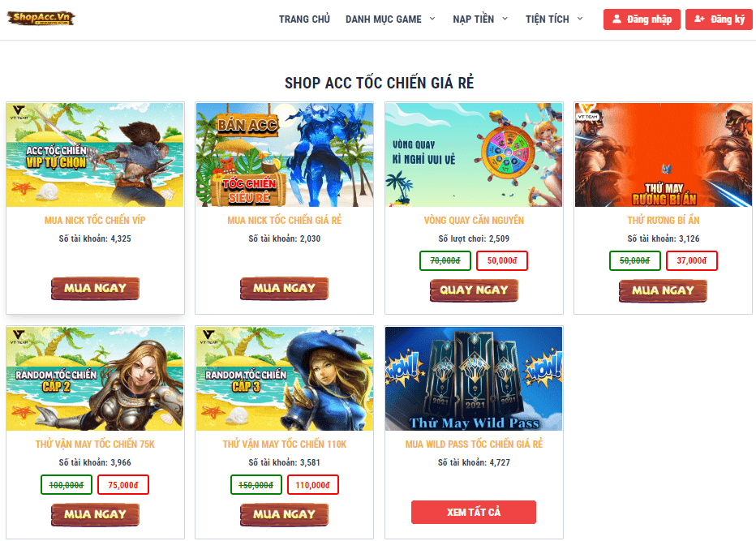Click the ShopAcc.Vn logo
Image resolution: width=756 pixels, height=541 pixels.
[x=41, y=19]
